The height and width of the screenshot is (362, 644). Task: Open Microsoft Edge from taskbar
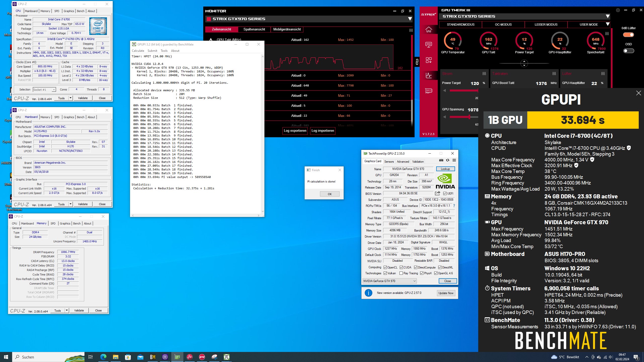point(103,357)
